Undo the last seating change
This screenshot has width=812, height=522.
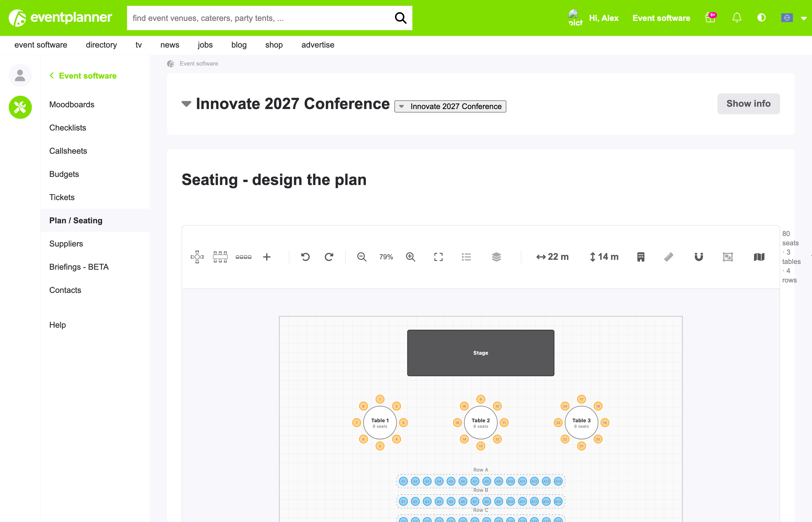305,257
